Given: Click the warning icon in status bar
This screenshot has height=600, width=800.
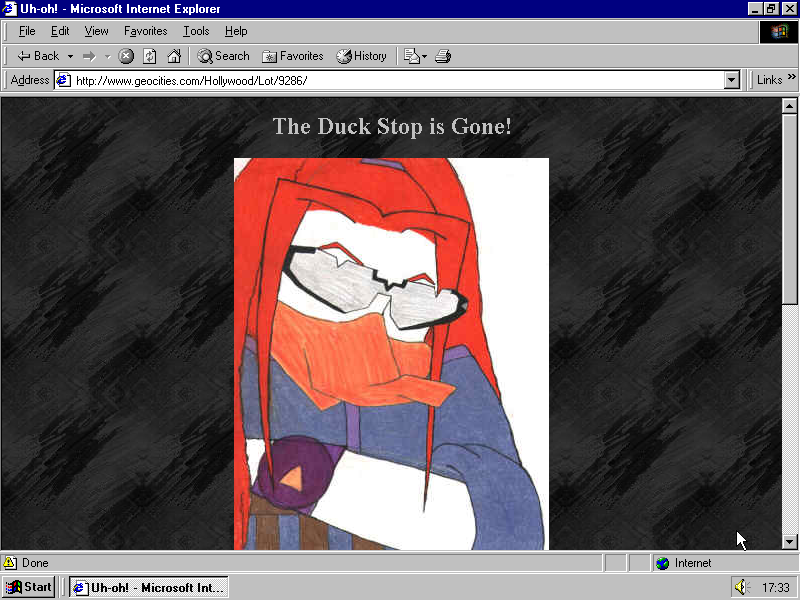Looking at the screenshot, I should tap(10, 563).
